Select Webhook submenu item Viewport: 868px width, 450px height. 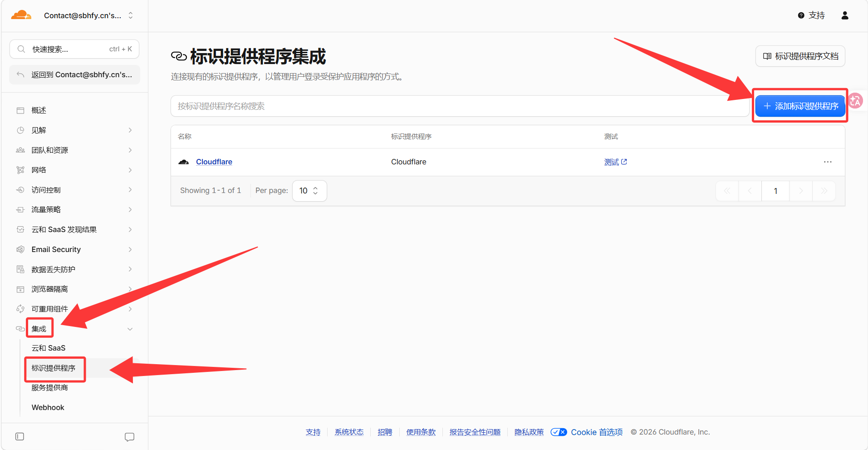coord(48,407)
